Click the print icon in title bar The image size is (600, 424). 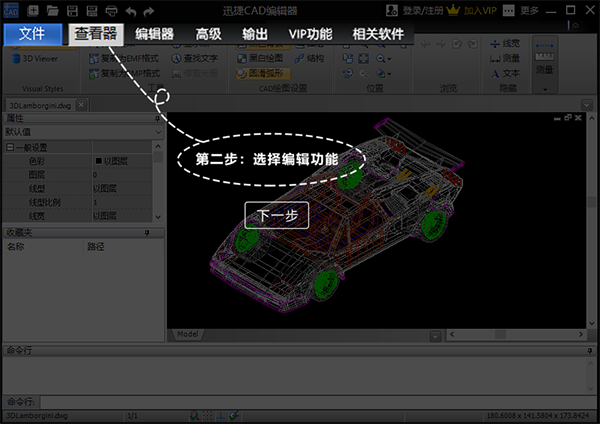click(111, 11)
